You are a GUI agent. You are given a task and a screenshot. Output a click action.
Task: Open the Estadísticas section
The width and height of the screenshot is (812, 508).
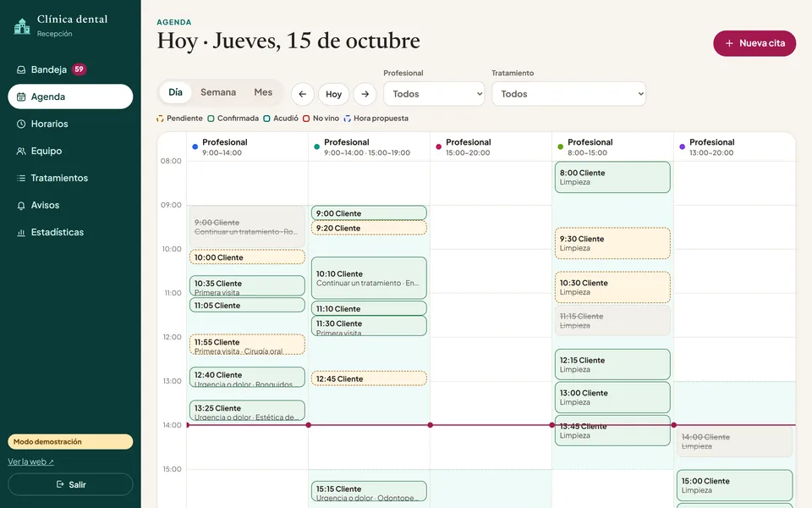point(70,232)
